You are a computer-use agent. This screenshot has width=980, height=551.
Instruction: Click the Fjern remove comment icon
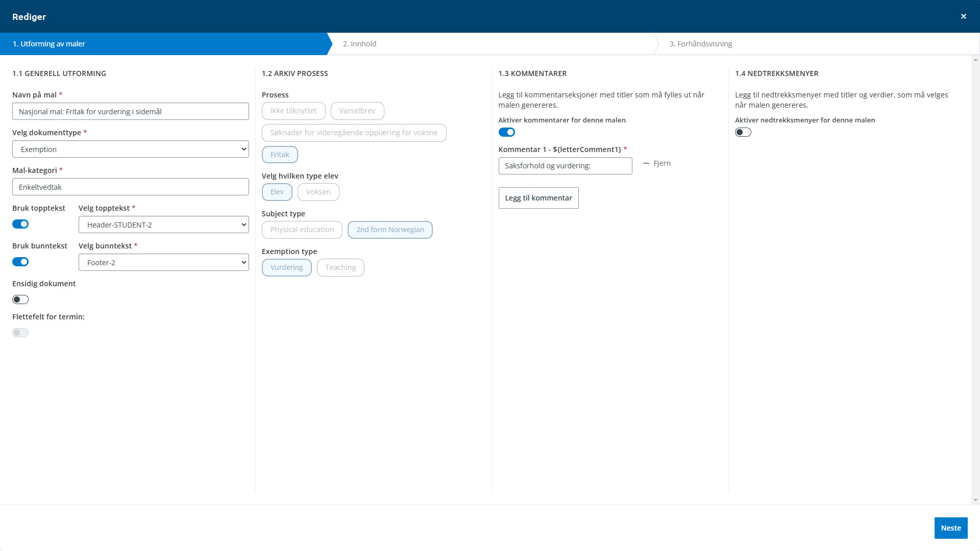646,163
